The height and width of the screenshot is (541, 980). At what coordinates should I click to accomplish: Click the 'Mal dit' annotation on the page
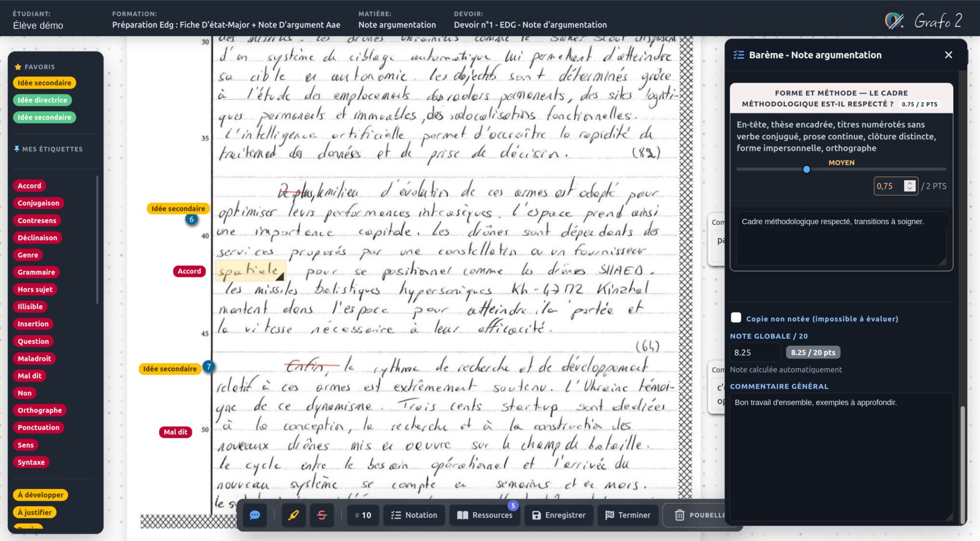(x=175, y=432)
